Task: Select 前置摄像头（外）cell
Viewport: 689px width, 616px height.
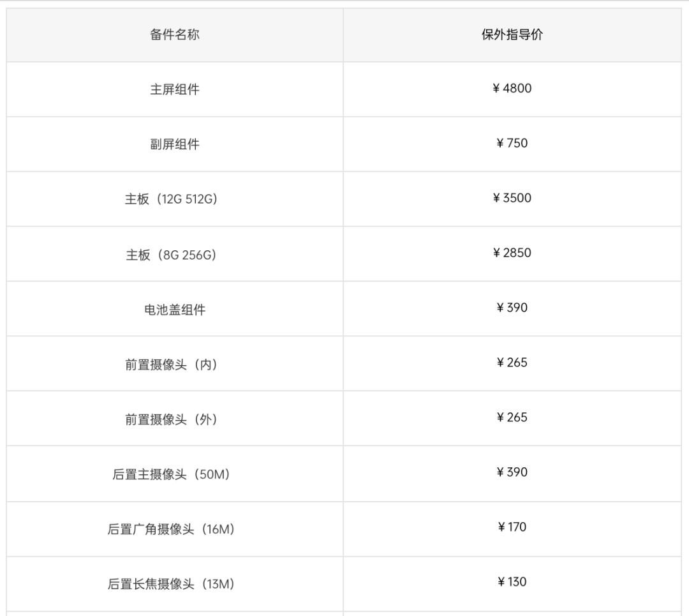Action: (x=171, y=420)
